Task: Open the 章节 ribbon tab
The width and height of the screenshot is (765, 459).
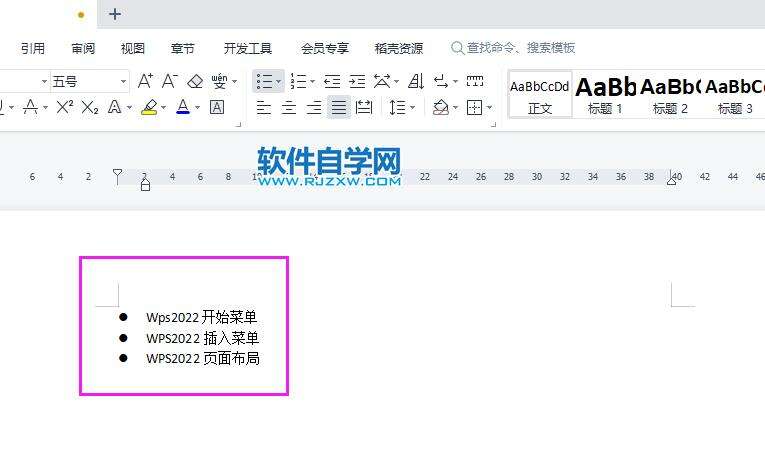Action: (x=183, y=48)
